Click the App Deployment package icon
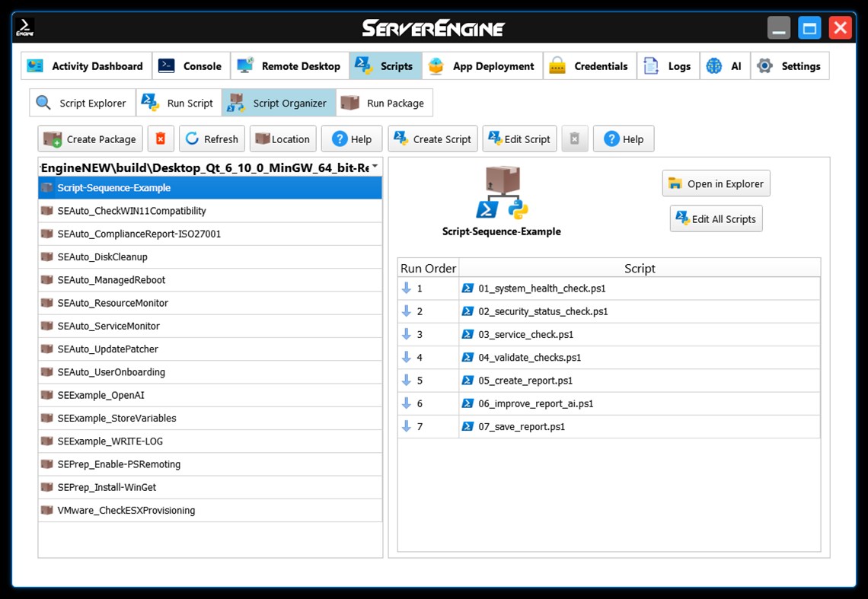The width and height of the screenshot is (868, 599). pyautogui.click(x=436, y=65)
